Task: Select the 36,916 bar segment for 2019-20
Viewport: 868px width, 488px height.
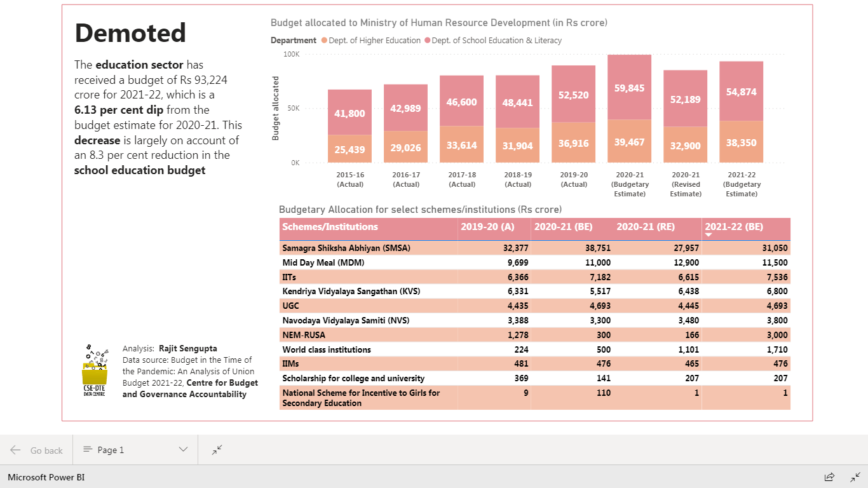Action: point(573,143)
